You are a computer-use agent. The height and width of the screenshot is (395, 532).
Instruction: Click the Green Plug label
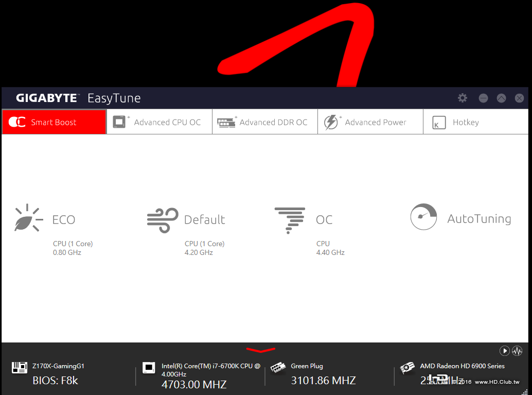click(x=307, y=366)
